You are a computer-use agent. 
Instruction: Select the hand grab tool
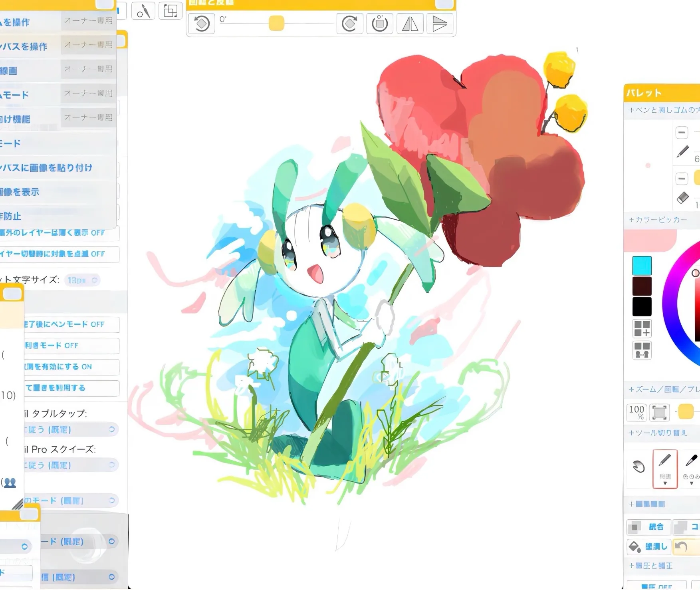[x=639, y=466]
